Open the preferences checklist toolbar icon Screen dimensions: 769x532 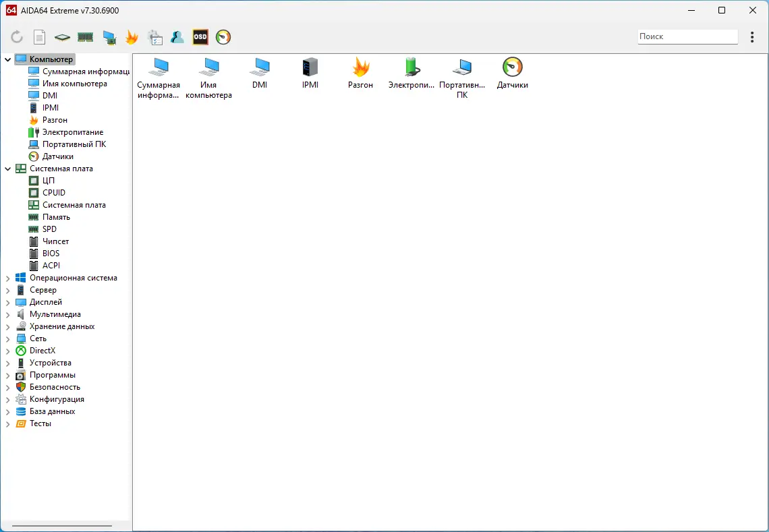click(x=155, y=37)
